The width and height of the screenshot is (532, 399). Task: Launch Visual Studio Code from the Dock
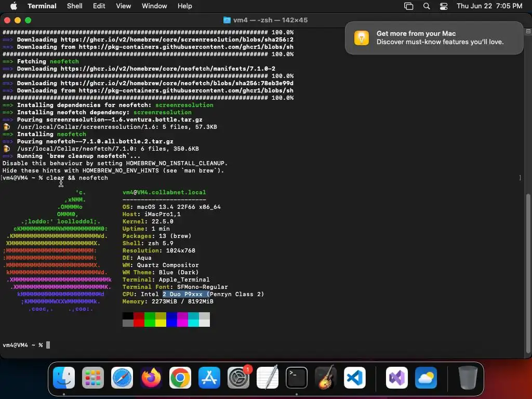tap(355, 378)
